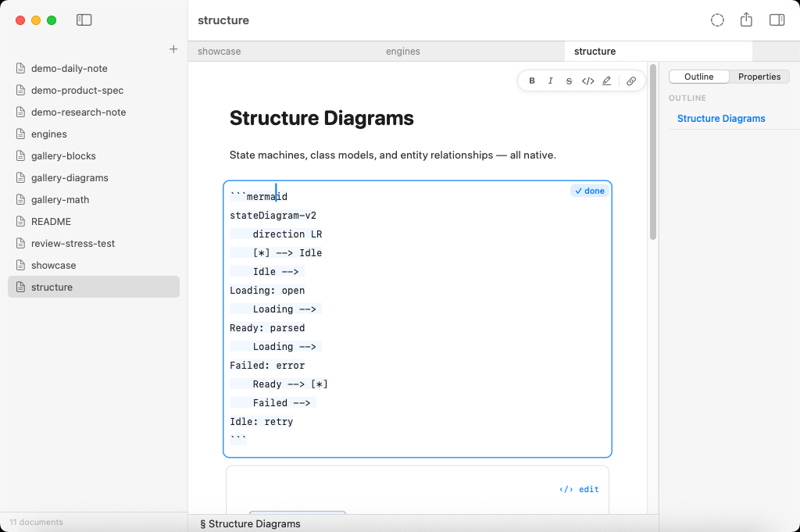Click the document icon beside demo-daily-note
This screenshot has height=532, width=800.
click(20, 68)
